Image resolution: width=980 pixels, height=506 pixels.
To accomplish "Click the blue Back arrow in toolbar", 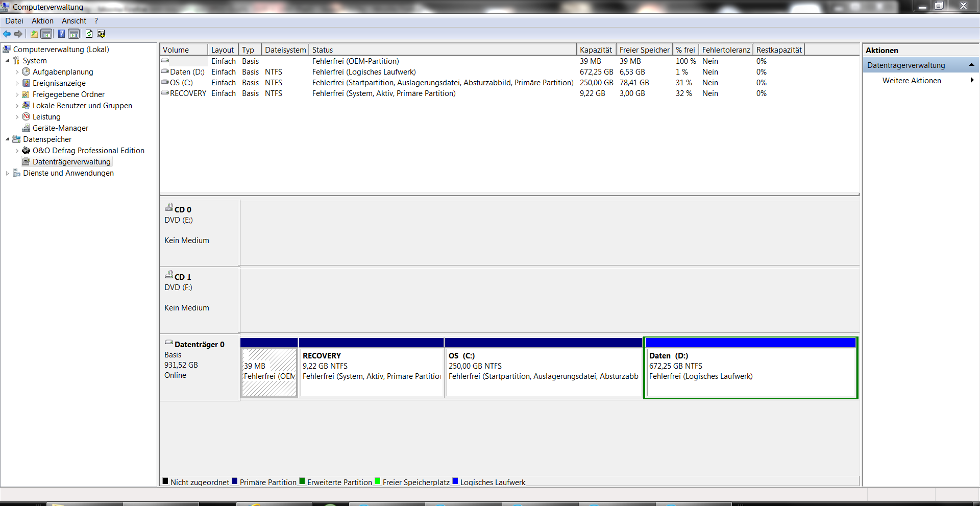I will (7, 34).
